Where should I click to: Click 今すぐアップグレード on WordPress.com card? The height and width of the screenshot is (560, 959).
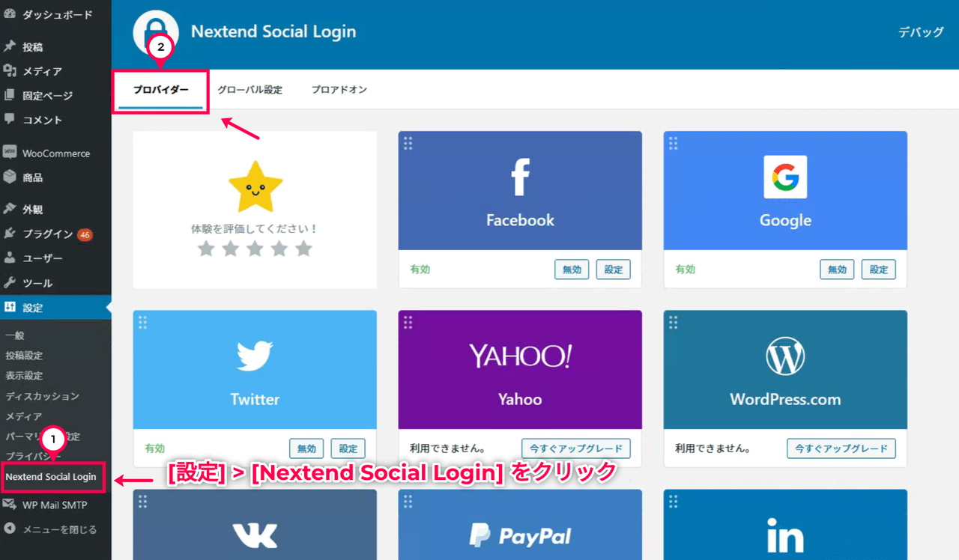click(841, 448)
